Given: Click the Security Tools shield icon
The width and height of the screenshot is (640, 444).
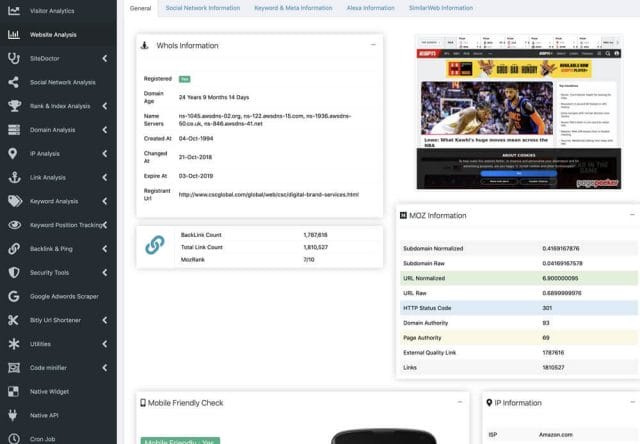Looking at the screenshot, I should [x=13, y=272].
